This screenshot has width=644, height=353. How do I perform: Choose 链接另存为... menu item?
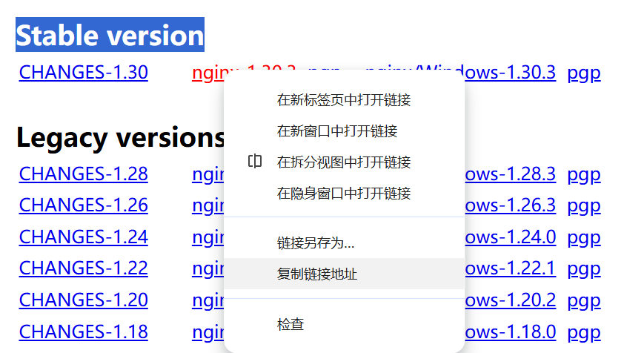(344, 243)
